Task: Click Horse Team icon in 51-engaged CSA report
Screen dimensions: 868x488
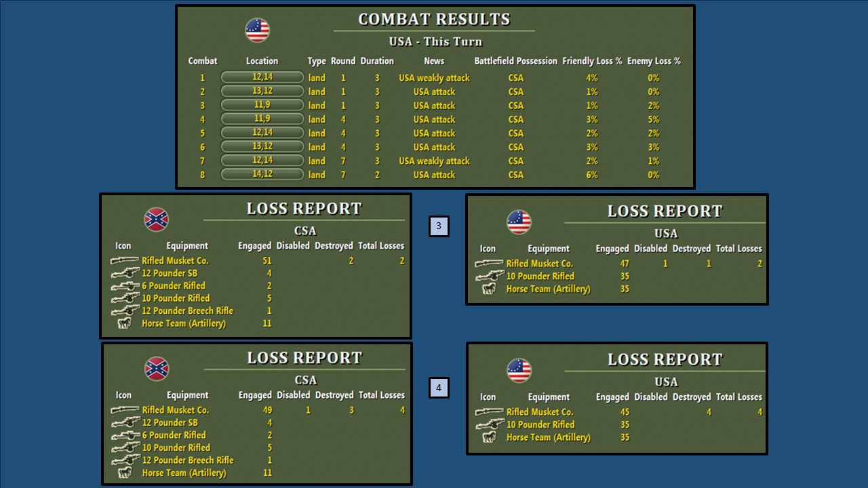Action: coord(124,323)
